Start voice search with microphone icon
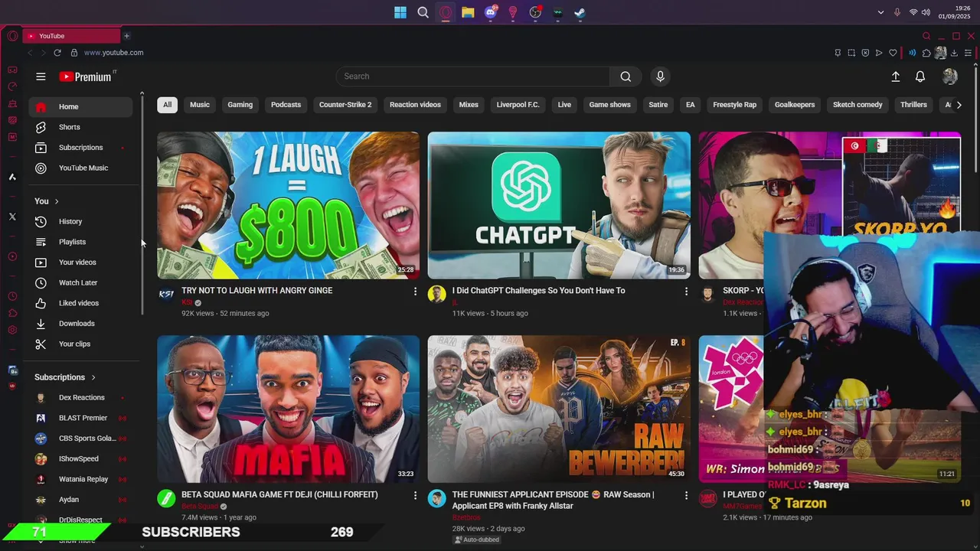 coord(660,77)
